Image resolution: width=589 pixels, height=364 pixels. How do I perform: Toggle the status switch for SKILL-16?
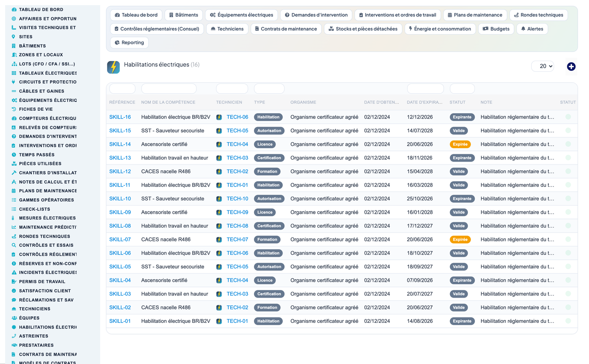click(568, 117)
